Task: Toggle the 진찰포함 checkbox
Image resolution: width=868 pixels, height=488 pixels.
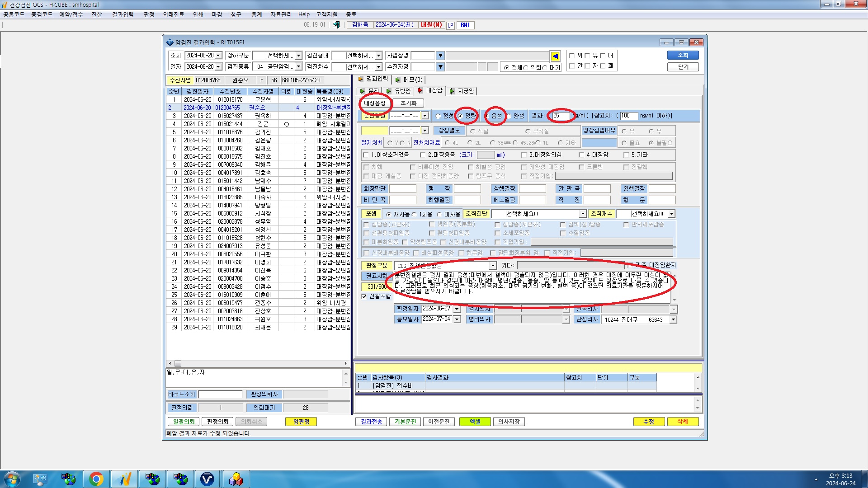Action: (x=364, y=296)
